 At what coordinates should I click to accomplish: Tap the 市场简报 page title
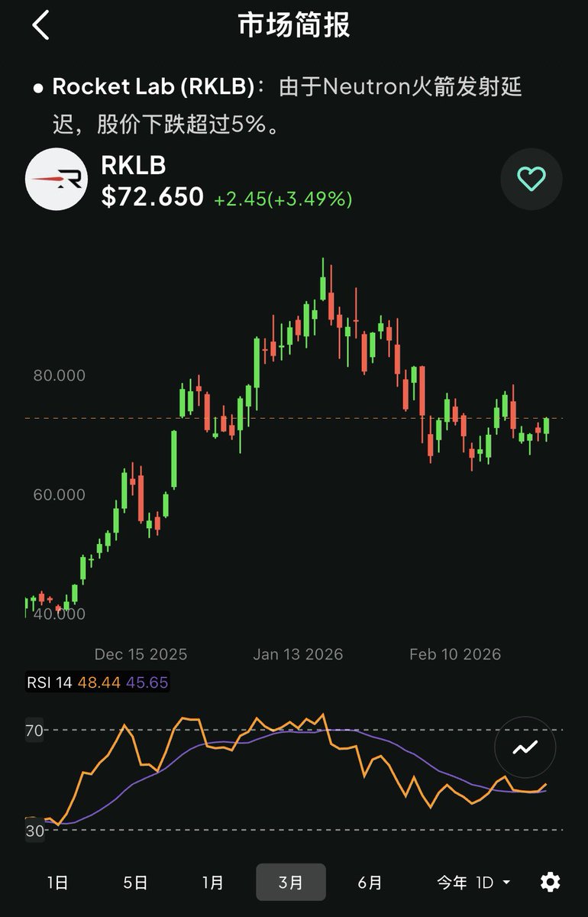294,25
